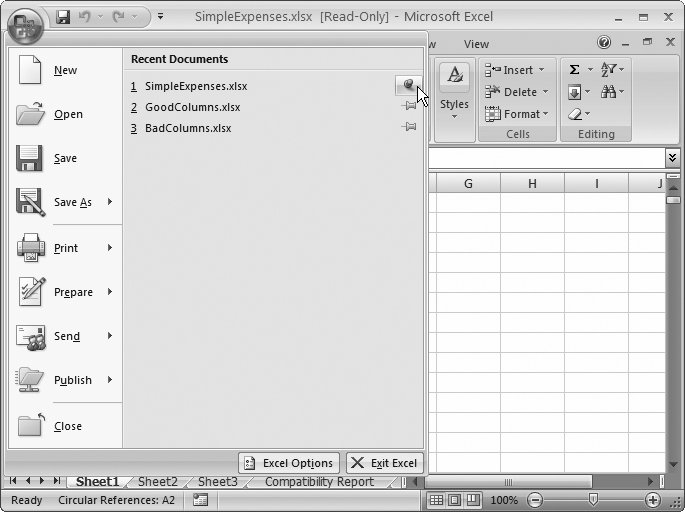Click the Save icon in Quick Access Toolbar

[x=63, y=17]
